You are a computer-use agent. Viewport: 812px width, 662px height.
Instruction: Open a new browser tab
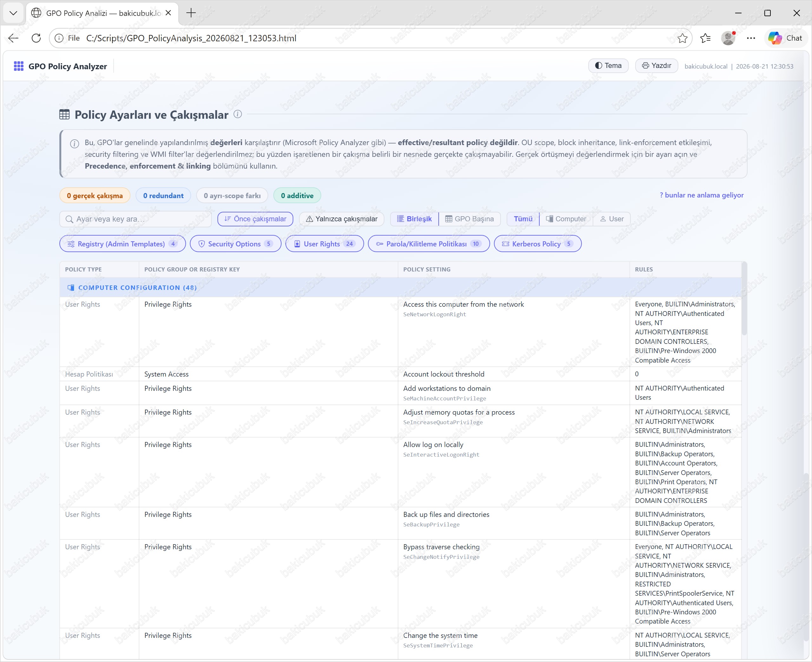[x=191, y=13]
